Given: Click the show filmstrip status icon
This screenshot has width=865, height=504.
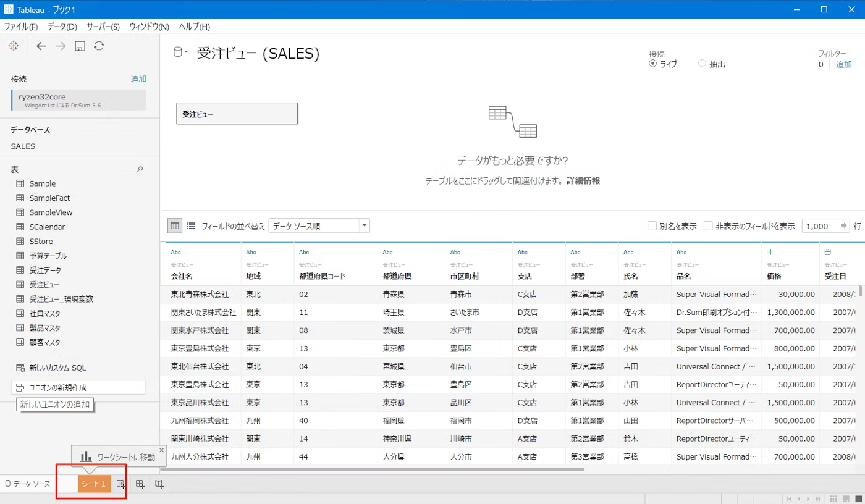Looking at the screenshot, I should 845,498.
